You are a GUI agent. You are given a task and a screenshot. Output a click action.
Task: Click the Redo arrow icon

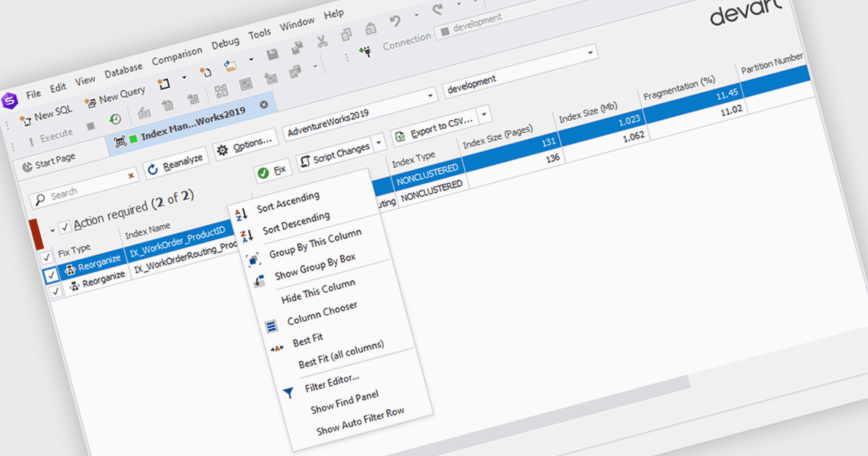[x=438, y=9]
